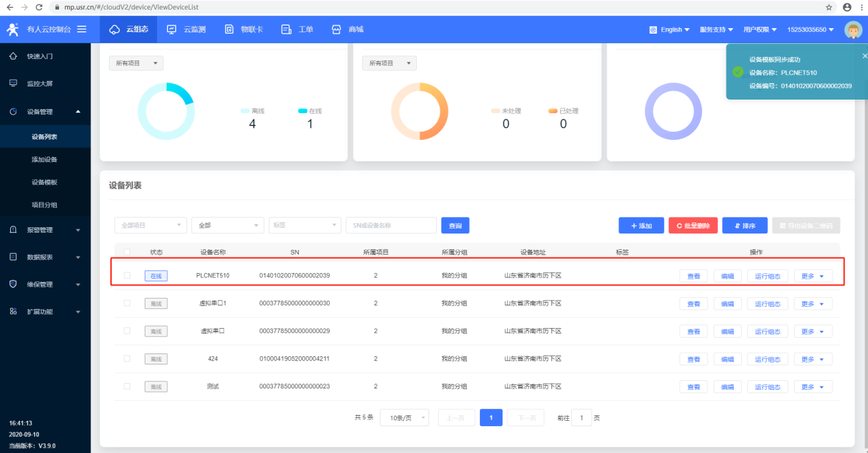868x453 pixels.
Task: Expand 更多 dropdown for PLCNET510
Action: click(812, 275)
